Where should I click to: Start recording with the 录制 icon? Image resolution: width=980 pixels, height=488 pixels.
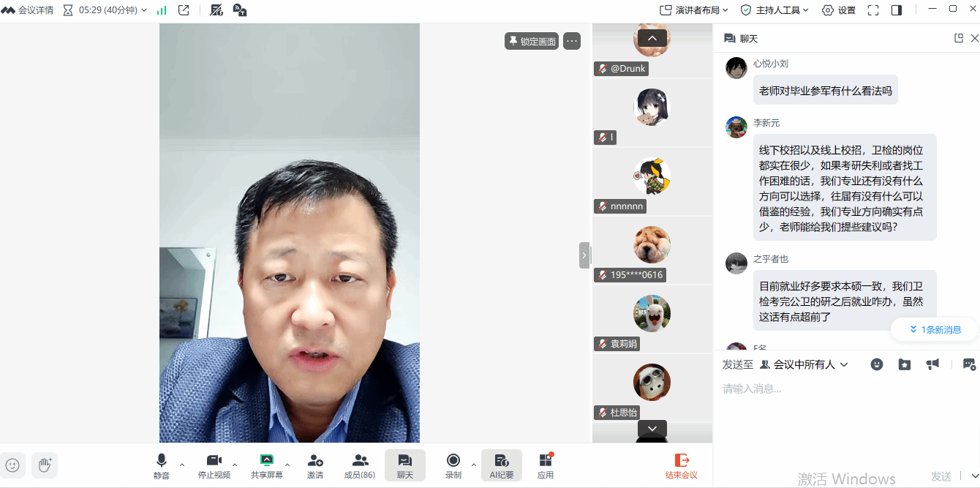pyautogui.click(x=453, y=465)
